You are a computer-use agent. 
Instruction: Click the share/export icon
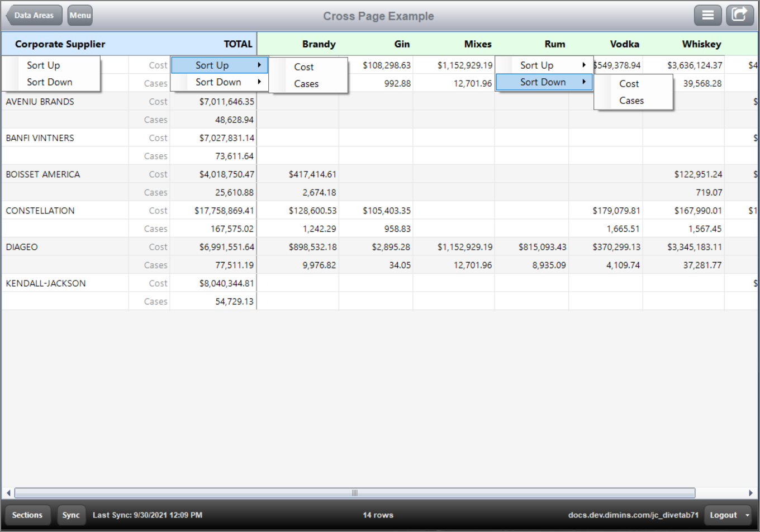[x=739, y=15]
